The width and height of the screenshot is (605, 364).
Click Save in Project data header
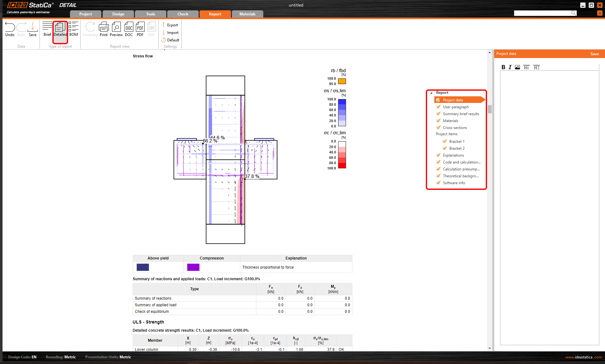pyautogui.click(x=594, y=54)
